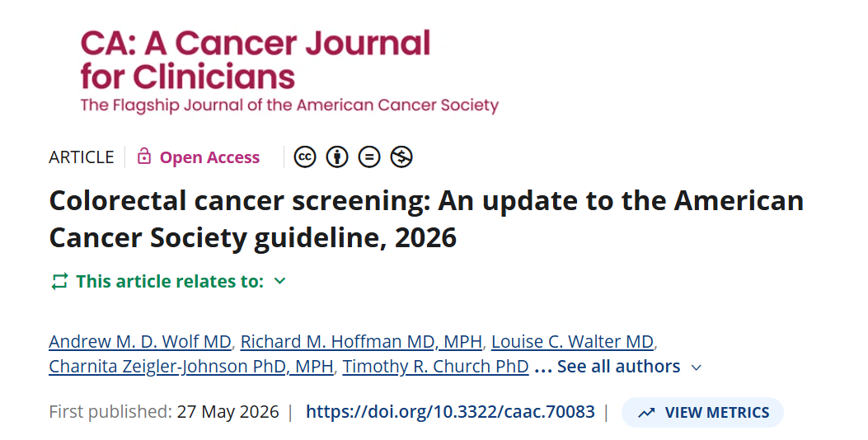Click the chevron after See all authors
Screen dimensions: 868x440
(x=697, y=367)
